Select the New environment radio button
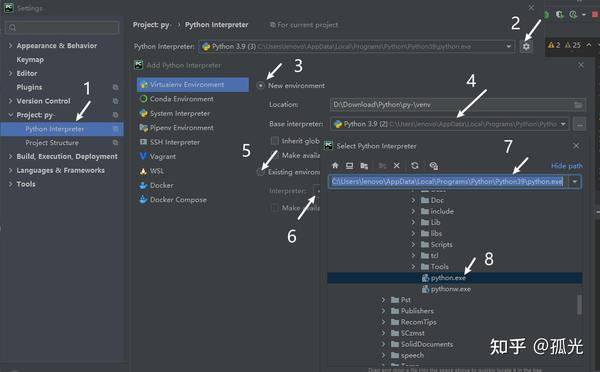 261,86
